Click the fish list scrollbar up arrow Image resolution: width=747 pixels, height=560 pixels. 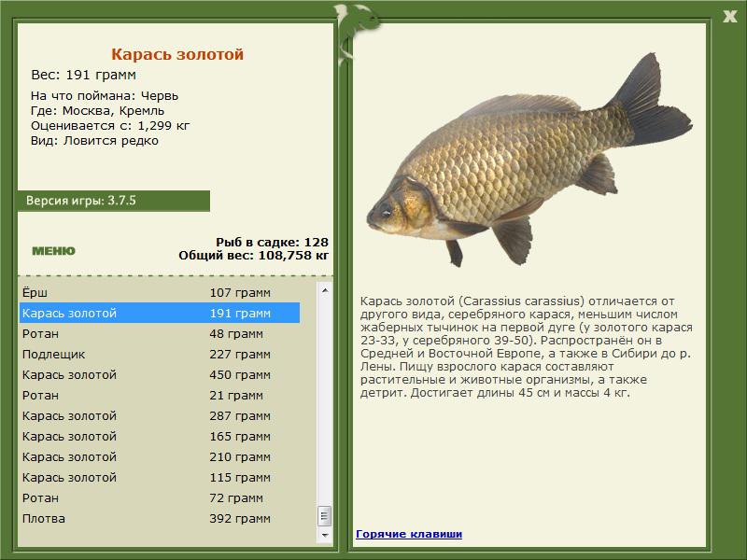pyautogui.click(x=325, y=290)
